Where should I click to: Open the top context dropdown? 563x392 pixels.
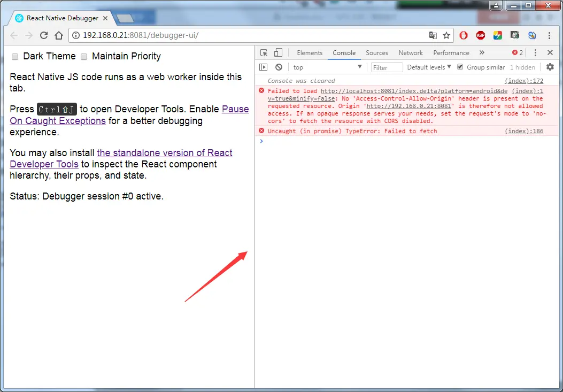pyautogui.click(x=327, y=67)
